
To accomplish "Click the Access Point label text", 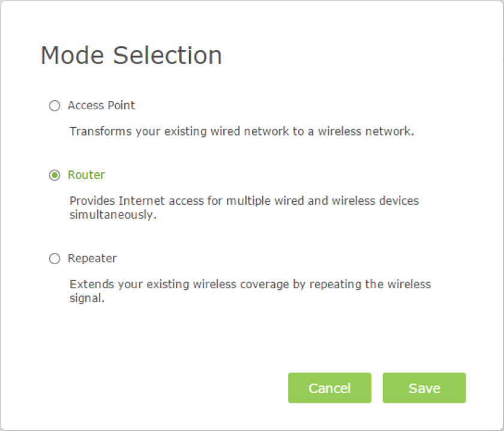I will click(x=101, y=106).
